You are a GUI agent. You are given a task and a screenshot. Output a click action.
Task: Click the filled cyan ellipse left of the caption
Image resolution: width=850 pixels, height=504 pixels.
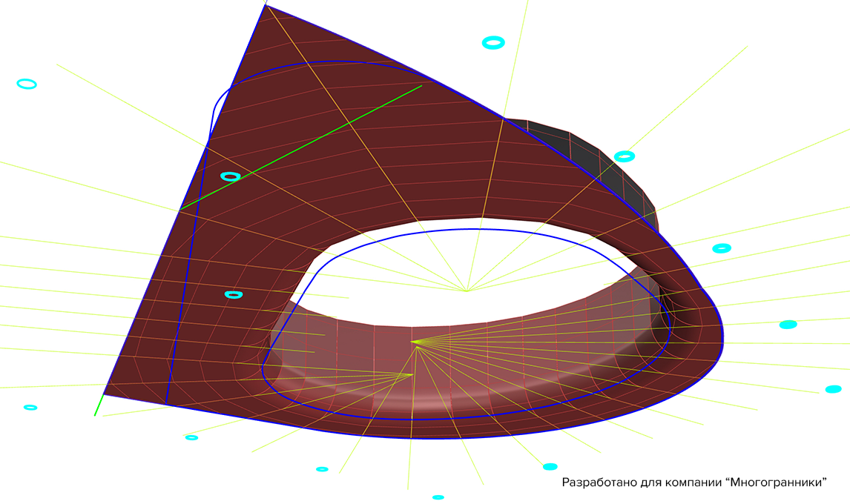pyautogui.click(x=550, y=467)
